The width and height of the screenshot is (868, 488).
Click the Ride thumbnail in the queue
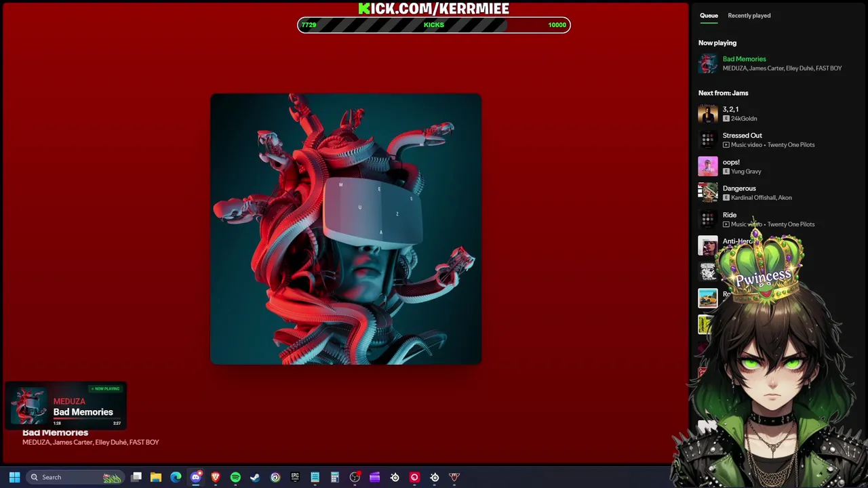(708, 220)
